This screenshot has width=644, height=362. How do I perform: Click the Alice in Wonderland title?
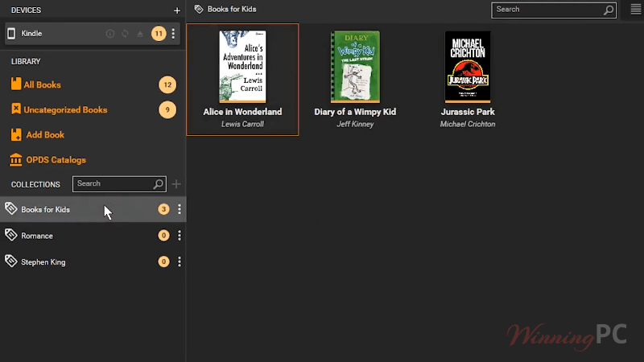coord(242,112)
